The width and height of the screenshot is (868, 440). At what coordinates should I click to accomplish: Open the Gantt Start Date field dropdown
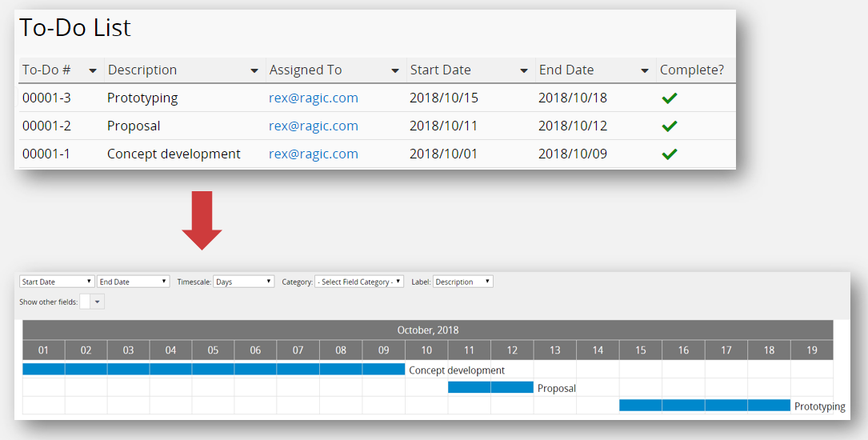coord(57,282)
